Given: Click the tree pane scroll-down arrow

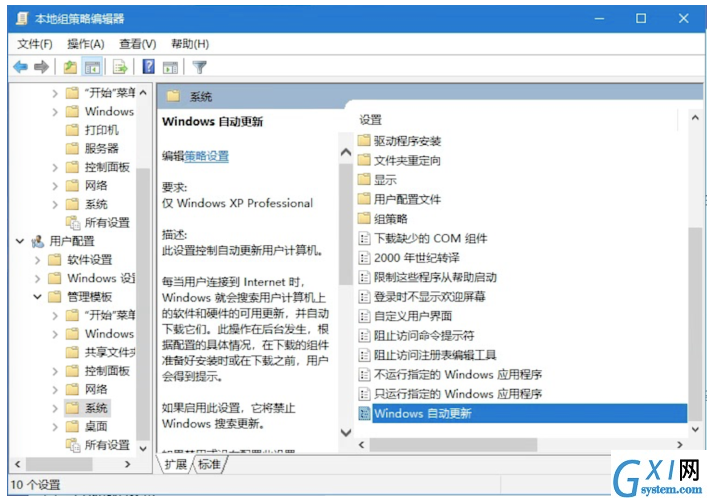Looking at the screenshot, I should pyautogui.click(x=143, y=449).
